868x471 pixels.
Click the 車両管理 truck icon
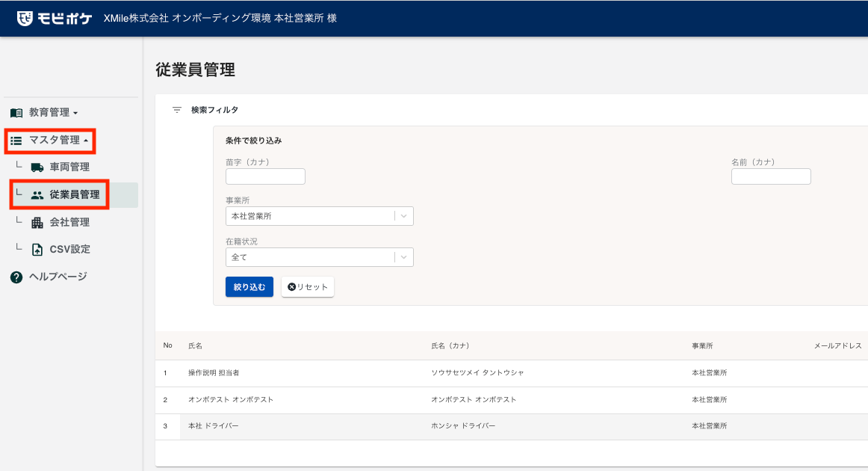[37, 167]
